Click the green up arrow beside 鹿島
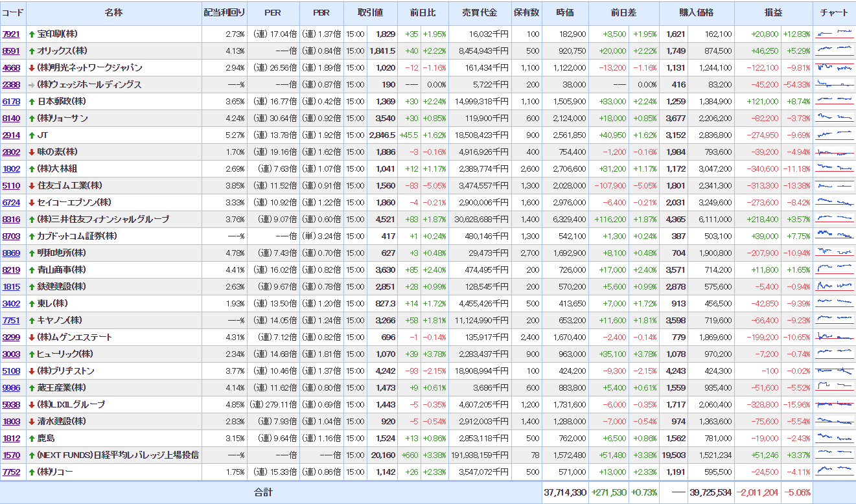 (32, 439)
